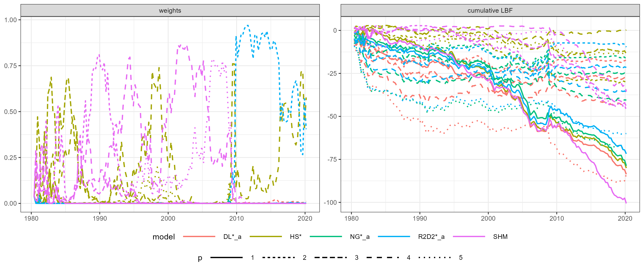Click the dotted line key for p=5

[435, 257]
